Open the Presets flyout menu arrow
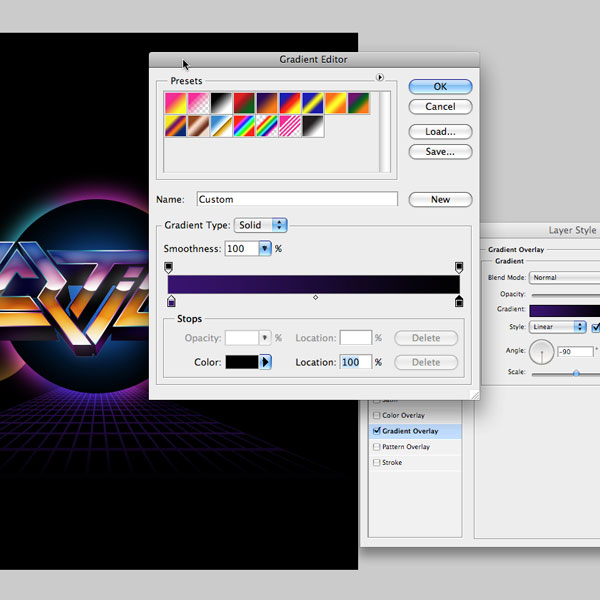Viewport: 600px width, 600px height. [x=380, y=78]
